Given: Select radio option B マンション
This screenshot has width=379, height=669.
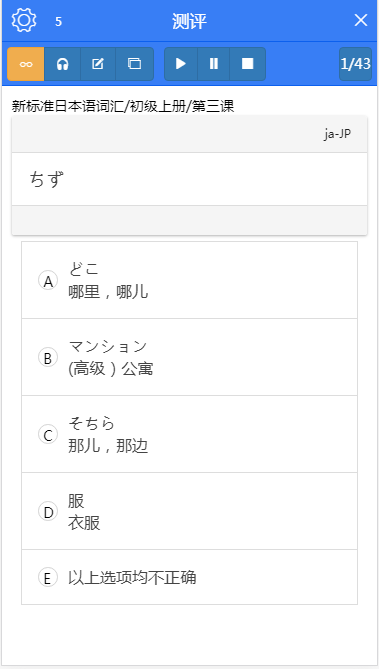Looking at the screenshot, I should [48, 358].
